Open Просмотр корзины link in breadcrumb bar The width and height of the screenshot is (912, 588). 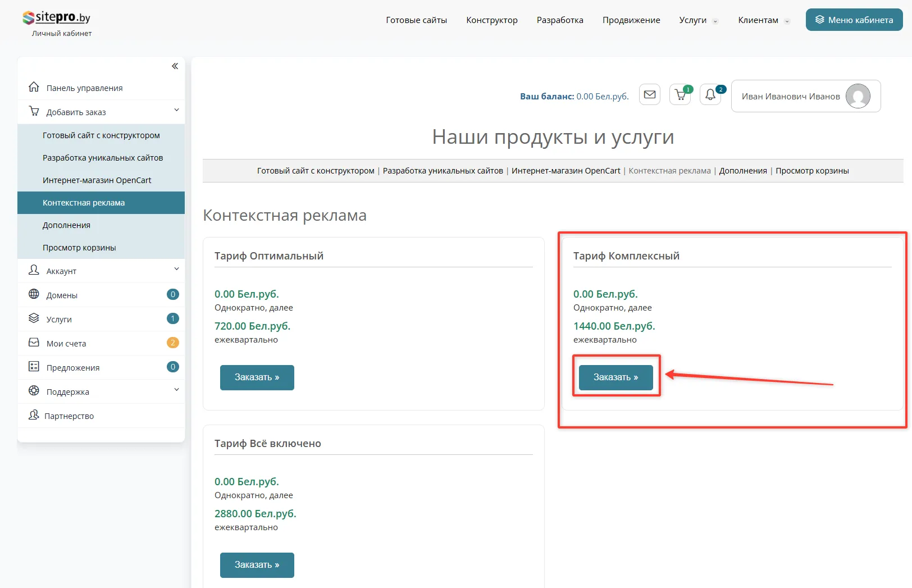click(x=812, y=171)
